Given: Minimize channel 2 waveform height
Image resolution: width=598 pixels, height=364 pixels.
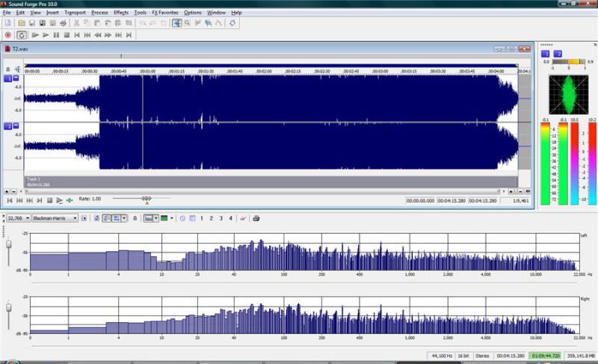Looking at the screenshot, I should click(16, 126).
